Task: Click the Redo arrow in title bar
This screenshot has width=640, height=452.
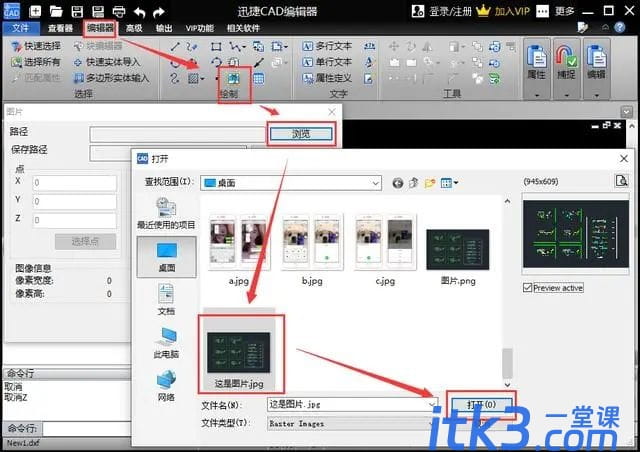Action: [159, 12]
